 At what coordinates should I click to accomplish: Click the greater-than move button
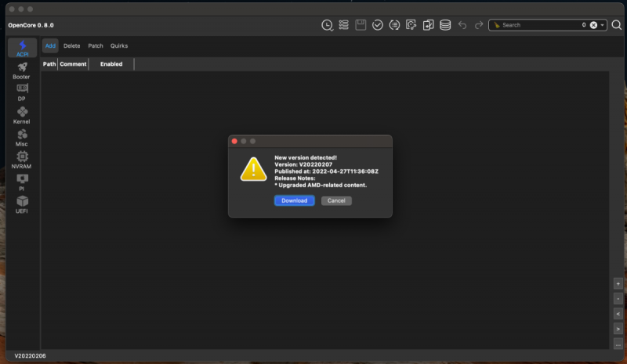click(618, 330)
